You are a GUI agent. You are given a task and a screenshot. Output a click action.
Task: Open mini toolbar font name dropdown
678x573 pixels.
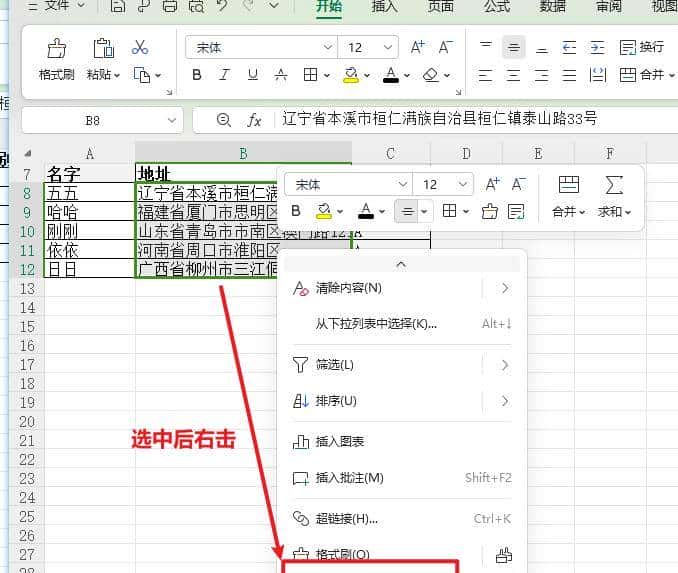click(403, 184)
